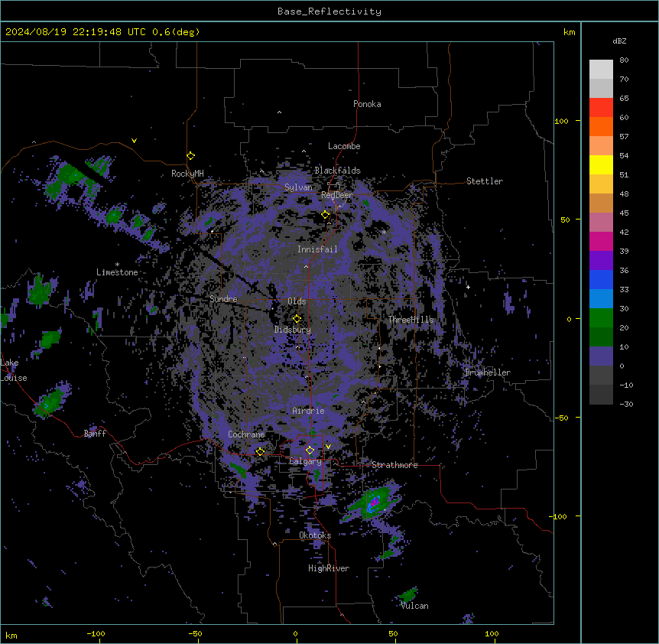Image resolution: width=659 pixels, height=644 pixels.
Task: Click the Ponoka city label
Action: 367,104
